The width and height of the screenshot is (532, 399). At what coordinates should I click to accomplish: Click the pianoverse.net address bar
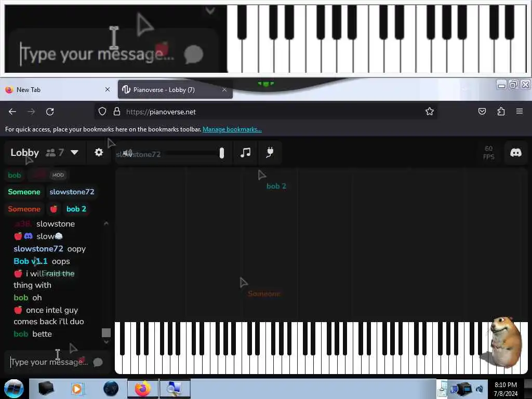265,112
